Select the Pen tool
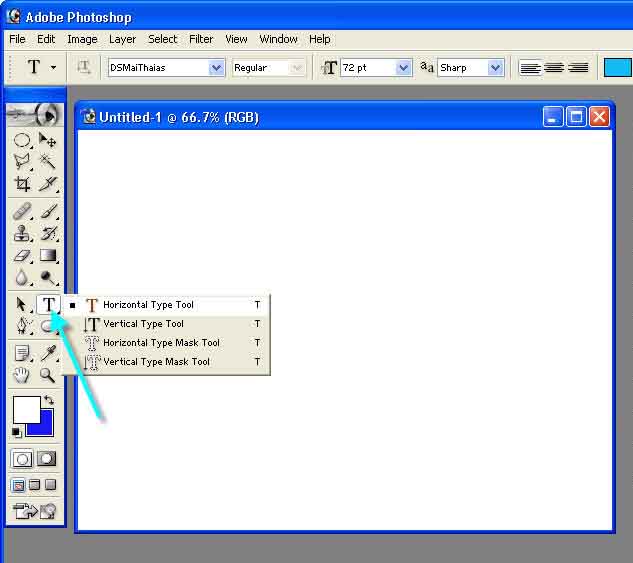This screenshot has height=563, width=633. pyautogui.click(x=22, y=326)
